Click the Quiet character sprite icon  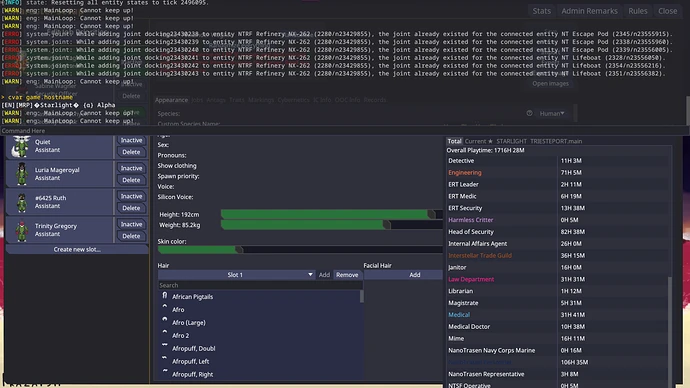(21, 146)
